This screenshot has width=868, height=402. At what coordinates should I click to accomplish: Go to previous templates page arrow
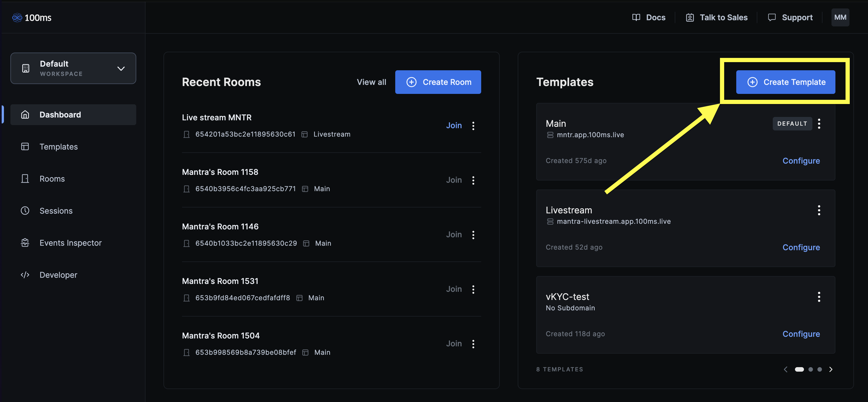pyautogui.click(x=785, y=369)
